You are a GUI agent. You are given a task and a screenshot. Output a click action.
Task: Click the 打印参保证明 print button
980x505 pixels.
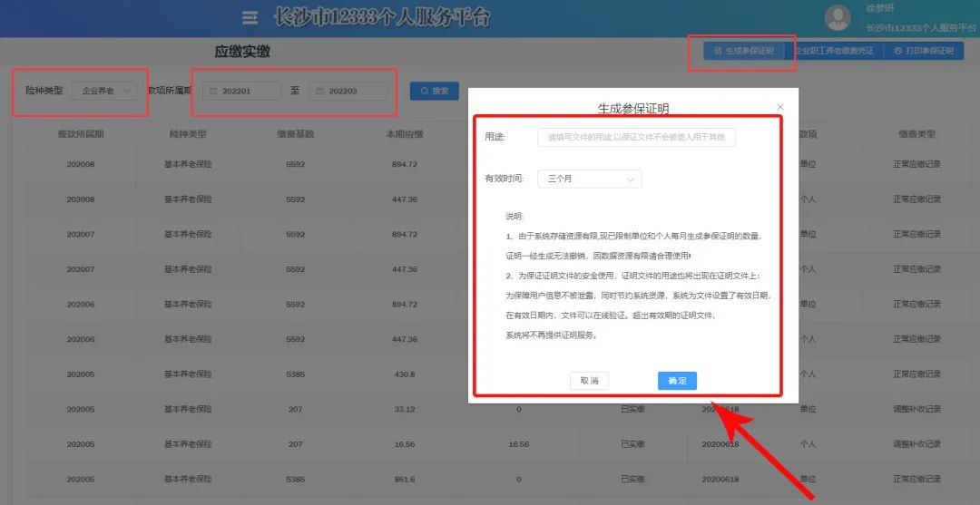(923, 51)
